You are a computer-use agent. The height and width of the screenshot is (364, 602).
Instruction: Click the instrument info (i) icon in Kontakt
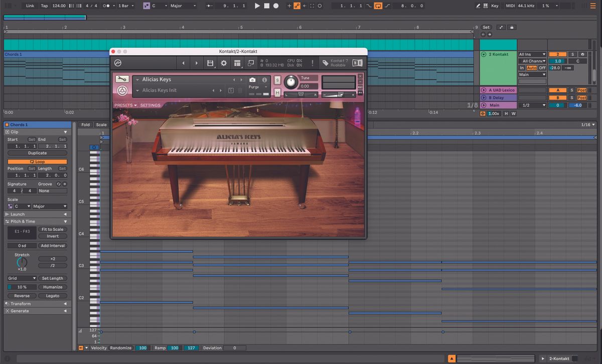(264, 79)
